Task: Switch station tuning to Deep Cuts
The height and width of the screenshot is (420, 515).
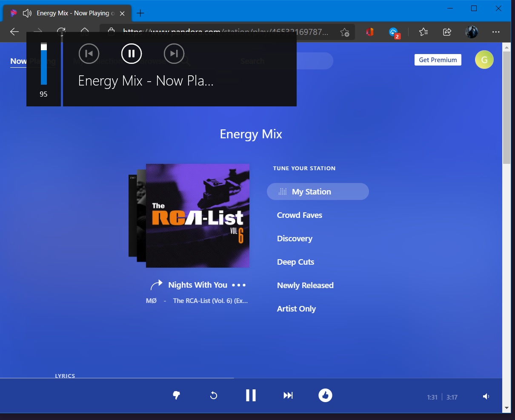Action: [295, 262]
